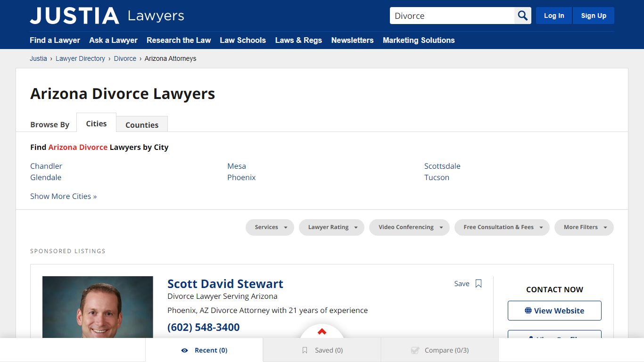Open the Compare (0/3) tab
Image resolution: width=644 pixels, height=362 pixels.
point(440,350)
